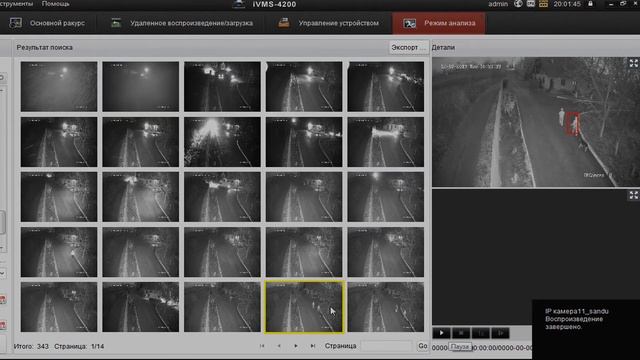This screenshot has width=640, height=360.
Task: Click the slow forward playback button
Action: pyautogui.click(x=481, y=333)
